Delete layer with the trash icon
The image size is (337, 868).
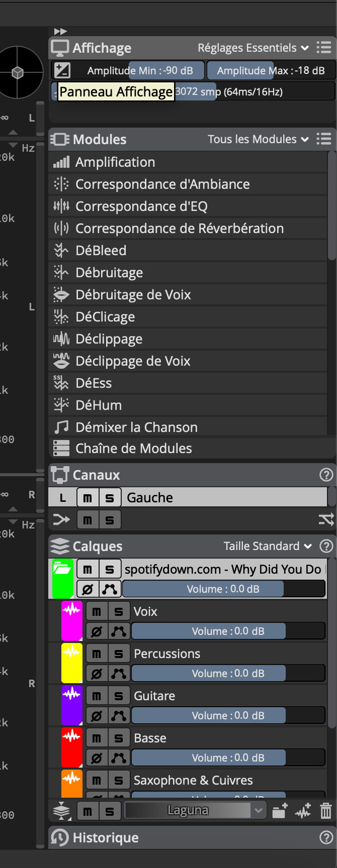[x=326, y=811]
